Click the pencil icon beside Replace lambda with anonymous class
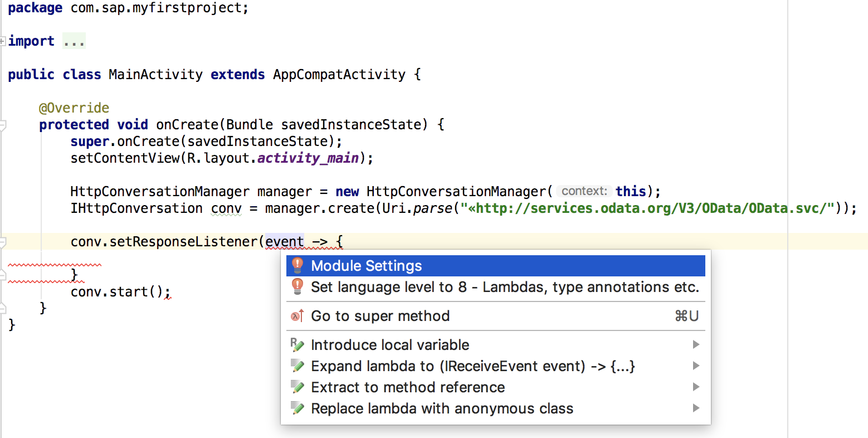The width and height of the screenshot is (868, 438). pyautogui.click(x=298, y=408)
